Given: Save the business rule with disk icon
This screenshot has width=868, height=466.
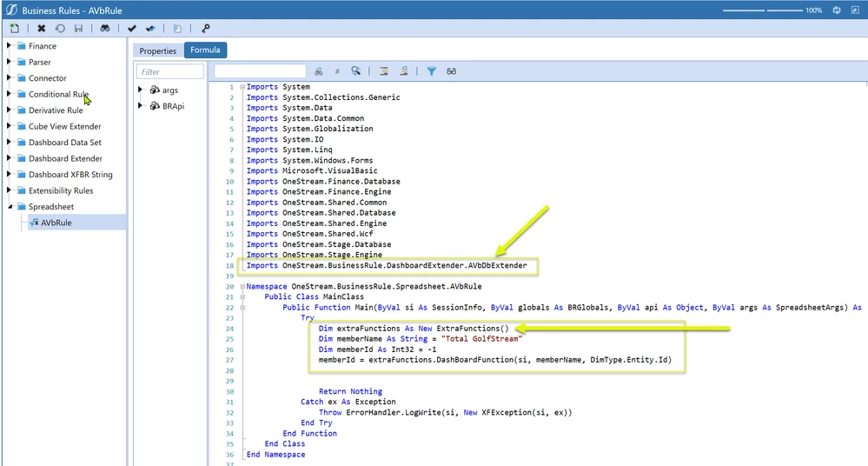Looking at the screenshot, I should point(78,29).
